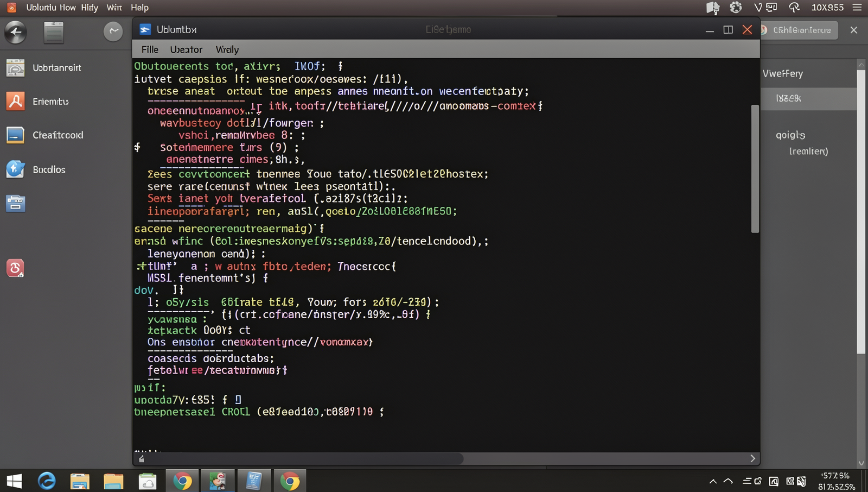
Task: Close the right panel with X button
Action: click(854, 30)
